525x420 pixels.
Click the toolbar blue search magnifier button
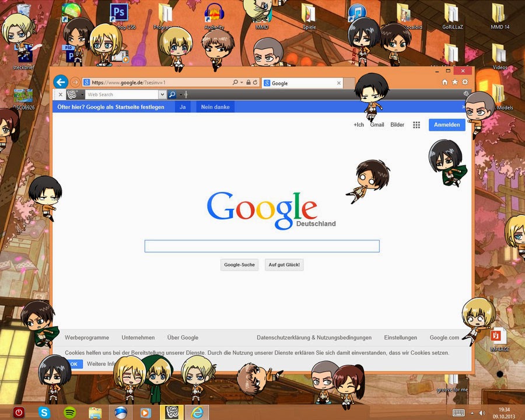pyautogui.click(x=172, y=94)
